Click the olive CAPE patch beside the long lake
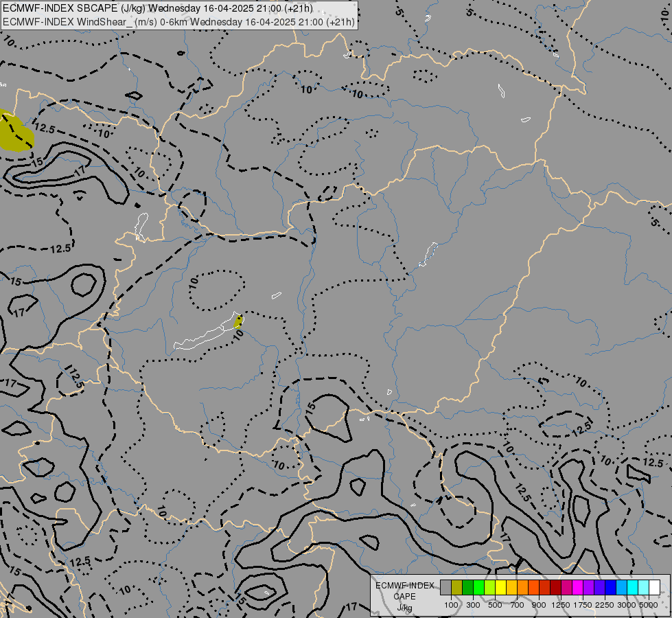This screenshot has width=672, height=618. coord(239,321)
